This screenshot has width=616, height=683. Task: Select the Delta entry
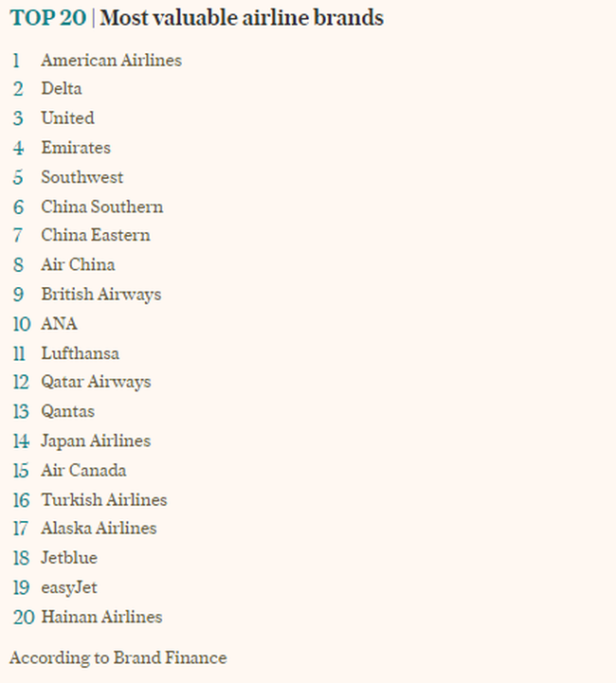click(x=62, y=89)
